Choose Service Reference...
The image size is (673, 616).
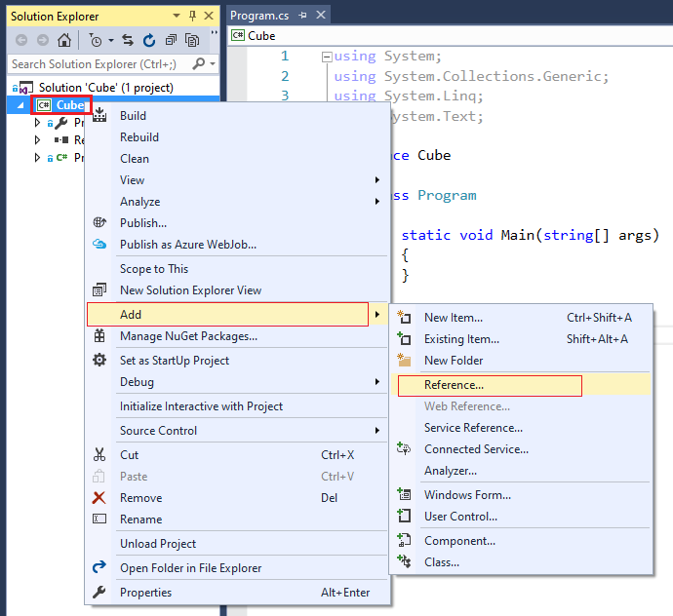click(521, 428)
